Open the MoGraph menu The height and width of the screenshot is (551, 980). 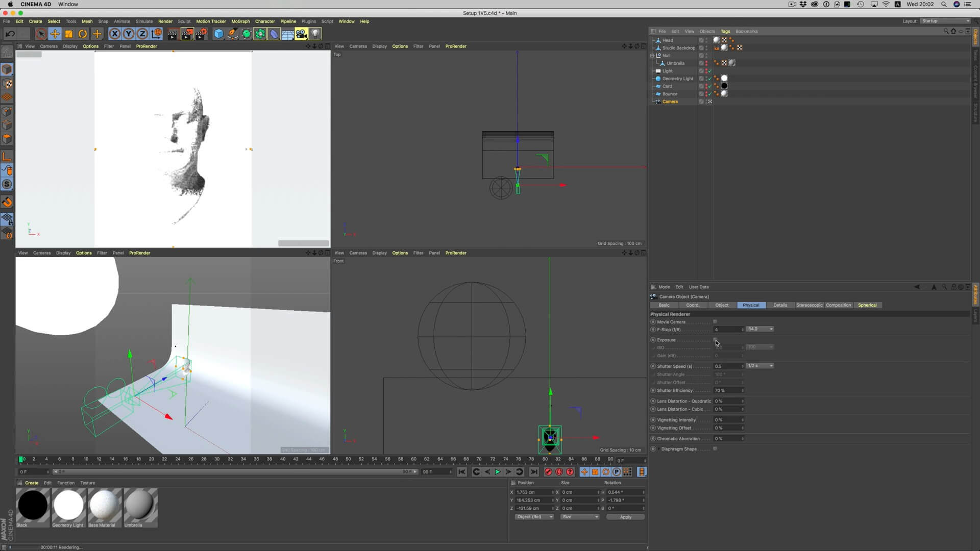(240, 21)
